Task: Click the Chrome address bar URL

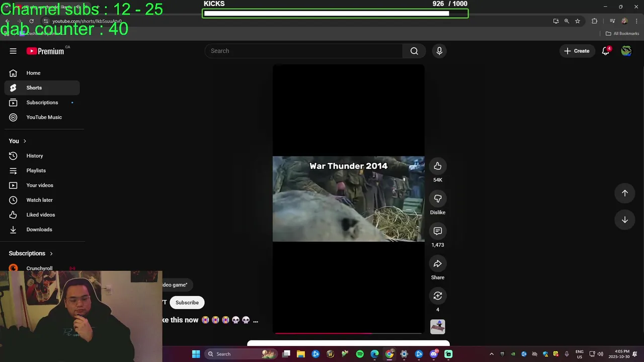Action: point(87,21)
